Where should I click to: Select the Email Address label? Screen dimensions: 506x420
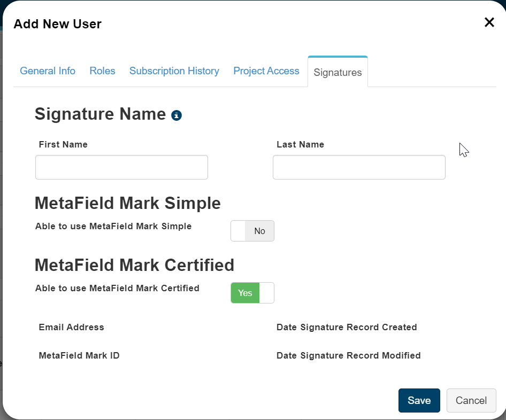[x=72, y=327]
